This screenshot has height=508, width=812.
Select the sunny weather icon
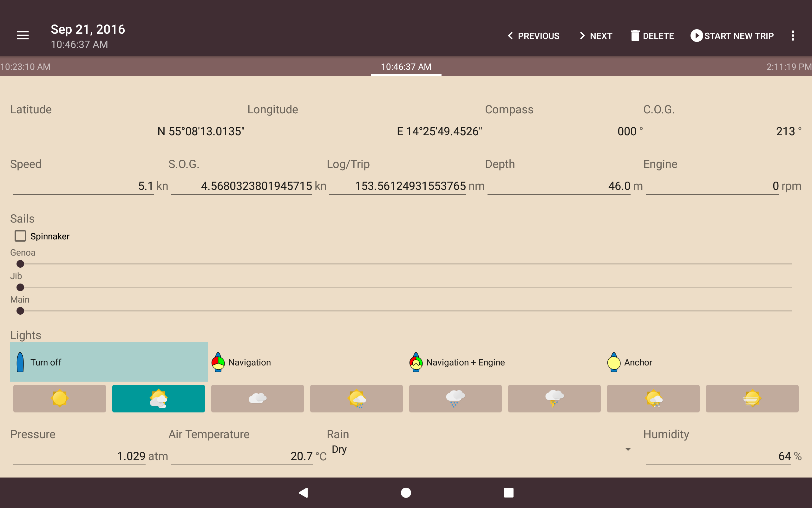(59, 398)
